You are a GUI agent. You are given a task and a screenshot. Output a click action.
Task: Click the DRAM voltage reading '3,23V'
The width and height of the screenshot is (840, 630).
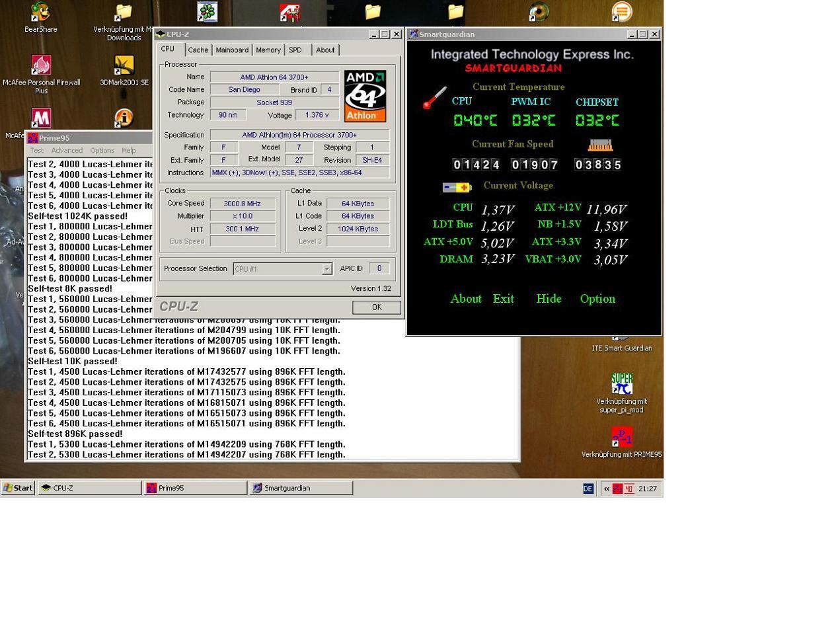point(498,259)
